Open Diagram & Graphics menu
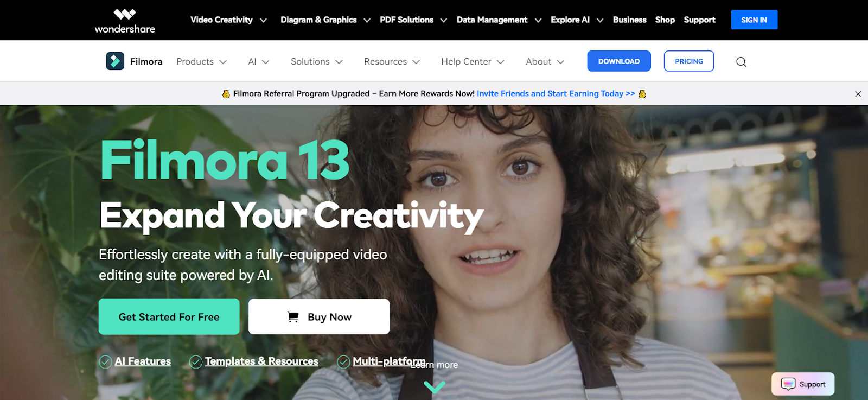Screen dimensions: 868x400 coord(318,20)
